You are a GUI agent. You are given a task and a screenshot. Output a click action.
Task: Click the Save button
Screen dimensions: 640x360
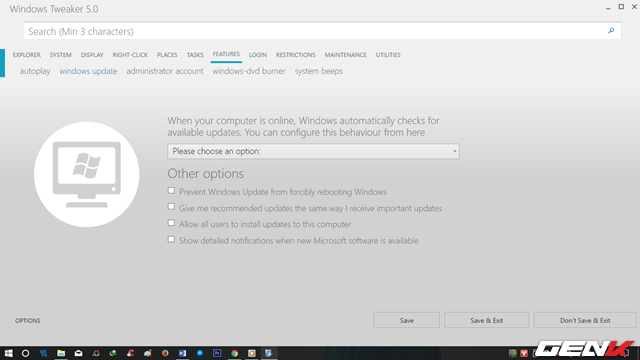coord(407,320)
